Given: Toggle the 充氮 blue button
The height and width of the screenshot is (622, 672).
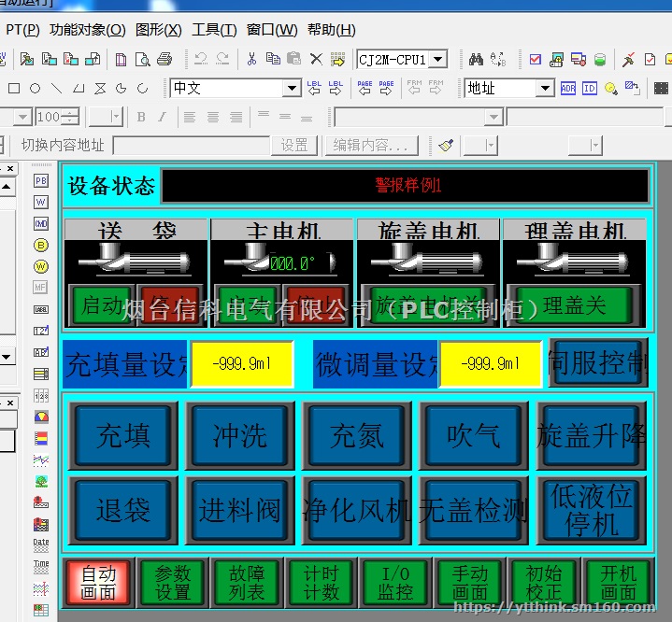Looking at the screenshot, I should (x=357, y=435).
